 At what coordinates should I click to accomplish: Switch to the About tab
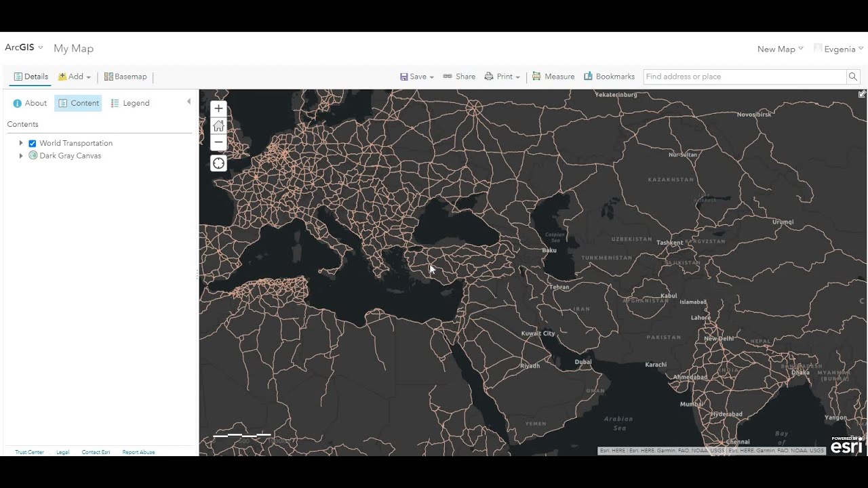click(30, 103)
